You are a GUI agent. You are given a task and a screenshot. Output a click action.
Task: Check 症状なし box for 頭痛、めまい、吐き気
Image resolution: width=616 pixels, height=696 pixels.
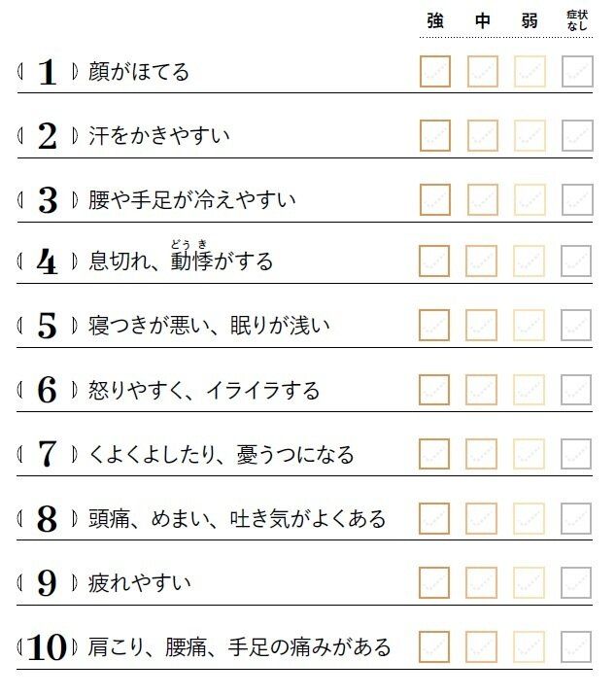tap(577, 518)
